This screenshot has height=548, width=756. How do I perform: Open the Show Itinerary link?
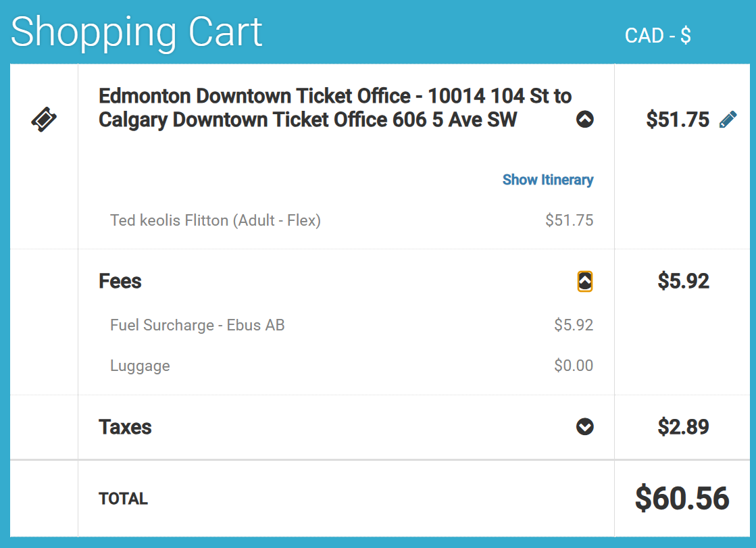click(x=548, y=180)
